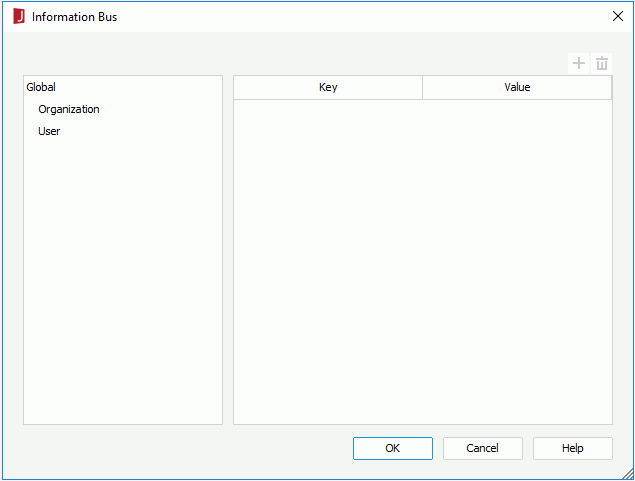
Task: Close the Information Bus dialog
Action: (x=618, y=16)
